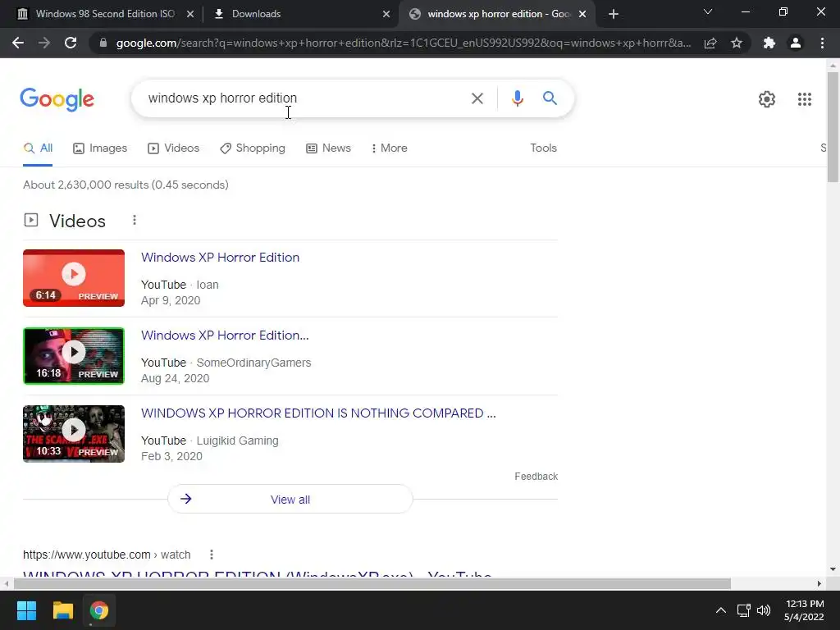Start voice search with the microphone
The height and width of the screenshot is (630, 840).
pos(517,98)
